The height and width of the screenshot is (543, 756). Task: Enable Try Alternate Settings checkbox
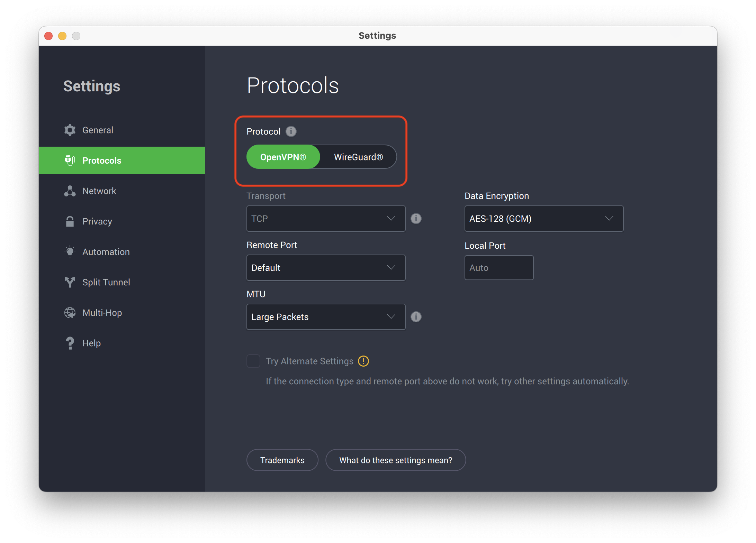253,361
